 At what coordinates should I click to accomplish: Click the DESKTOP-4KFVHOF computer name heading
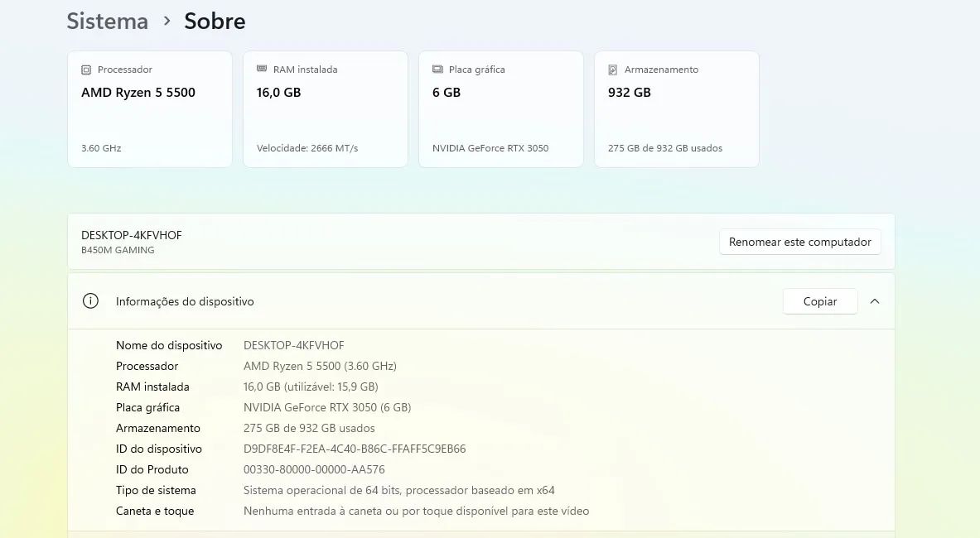coord(131,235)
